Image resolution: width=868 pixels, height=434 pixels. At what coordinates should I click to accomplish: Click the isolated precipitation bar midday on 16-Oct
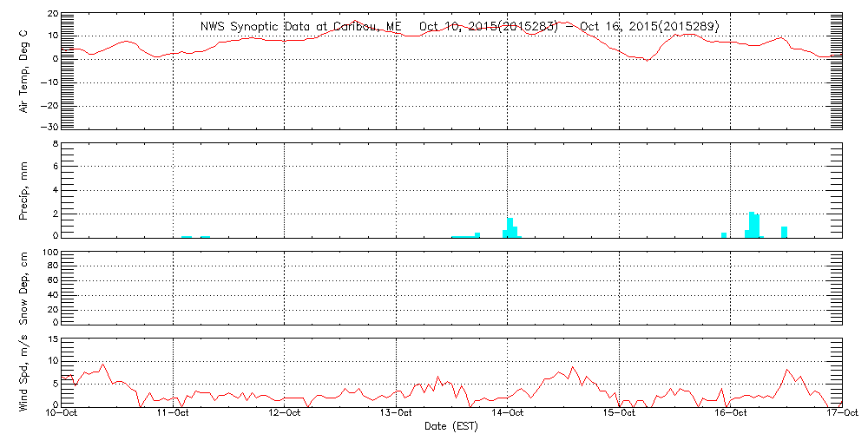coord(784,231)
